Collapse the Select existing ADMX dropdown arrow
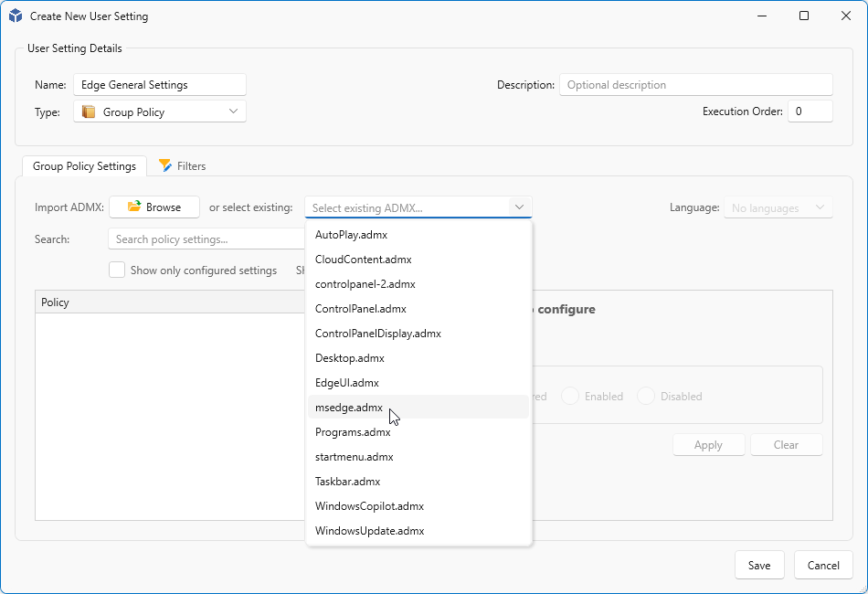 [519, 207]
